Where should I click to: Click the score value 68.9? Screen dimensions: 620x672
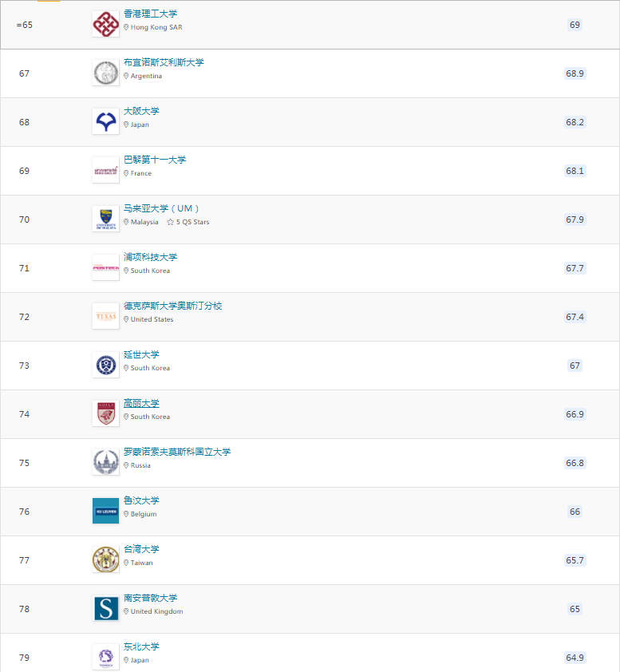(575, 73)
